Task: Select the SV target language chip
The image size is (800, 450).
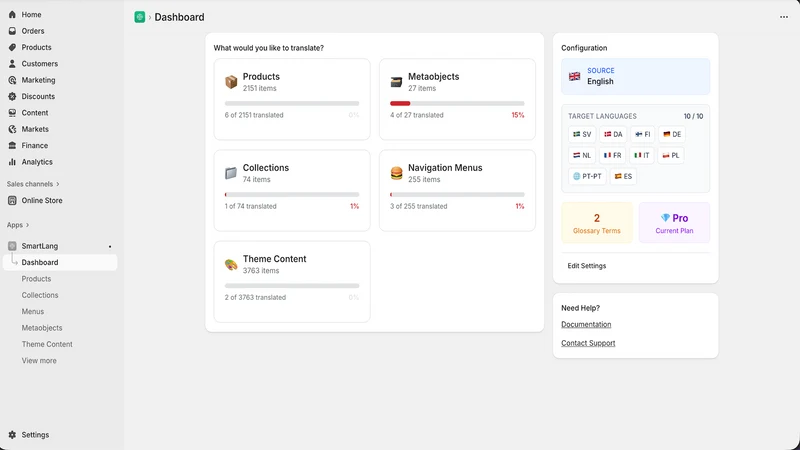Action: click(582, 134)
